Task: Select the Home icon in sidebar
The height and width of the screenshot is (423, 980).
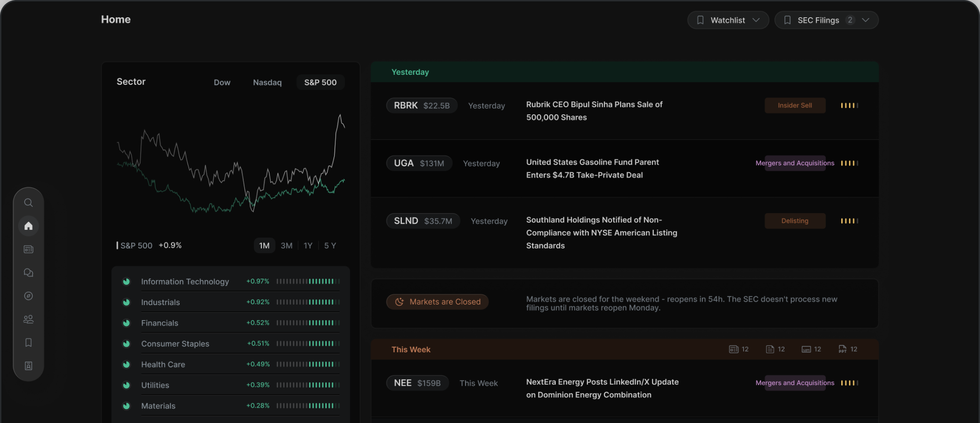Action: click(28, 226)
